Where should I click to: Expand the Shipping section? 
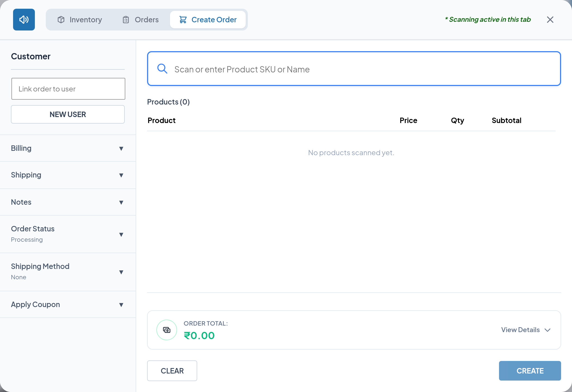pyautogui.click(x=68, y=175)
